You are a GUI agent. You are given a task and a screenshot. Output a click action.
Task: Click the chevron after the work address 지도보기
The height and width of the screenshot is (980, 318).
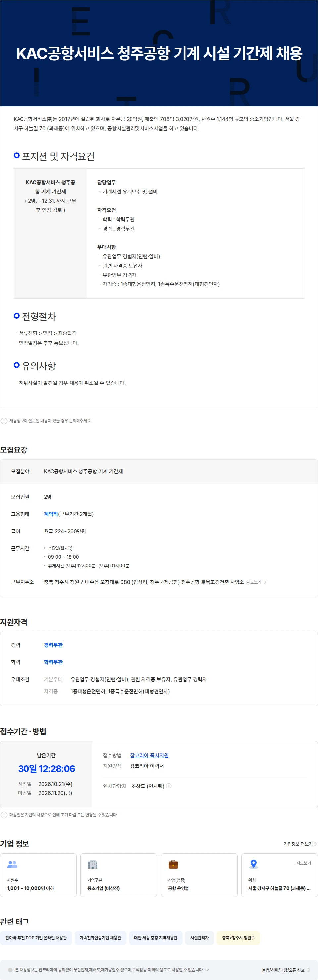tap(265, 582)
